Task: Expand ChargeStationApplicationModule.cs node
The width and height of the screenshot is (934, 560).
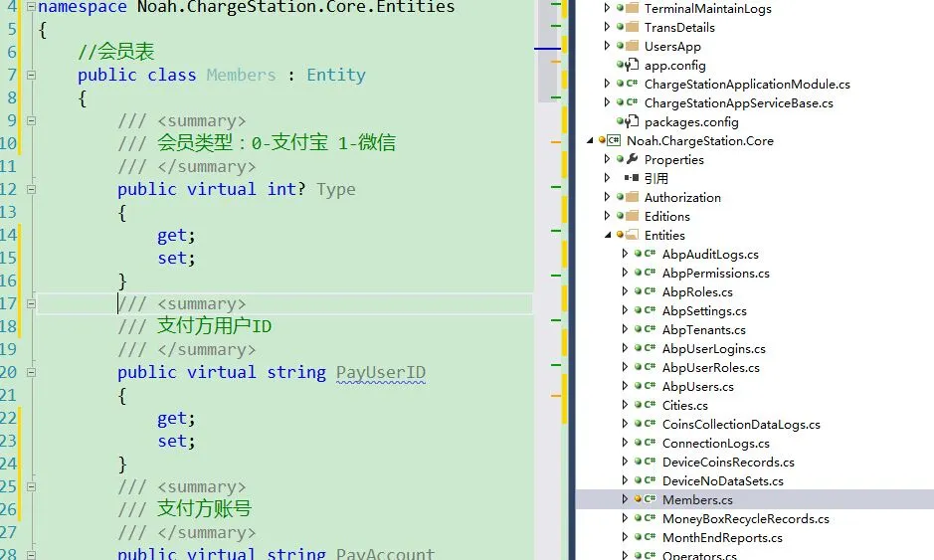Action: click(x=607, y=84)
